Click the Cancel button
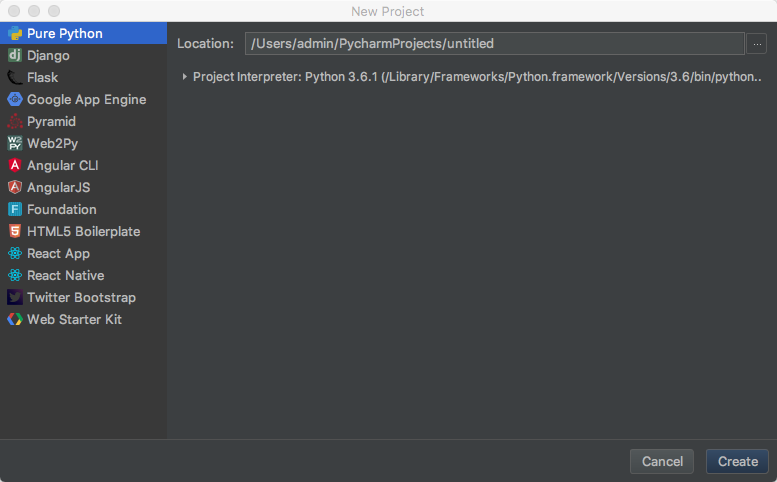 coord(662,461)
